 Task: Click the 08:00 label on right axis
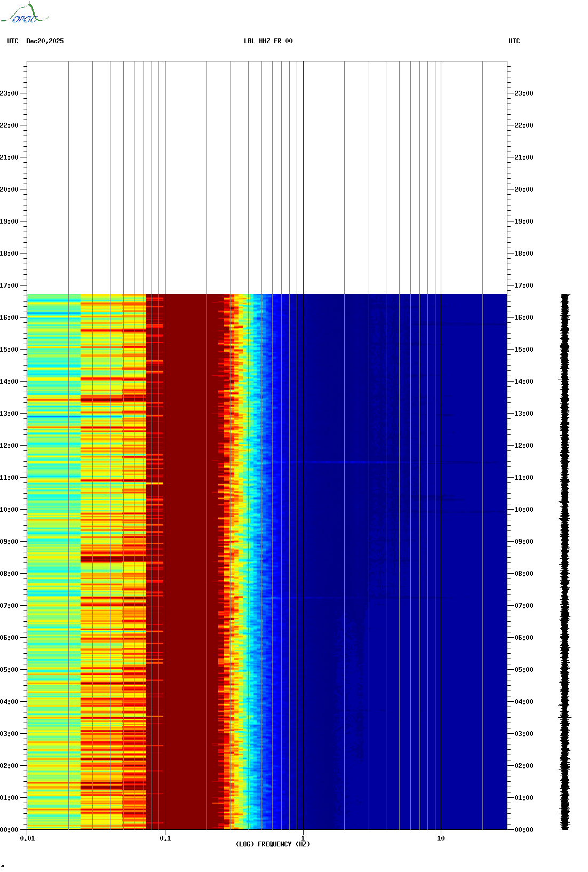(x=524, y=574)
